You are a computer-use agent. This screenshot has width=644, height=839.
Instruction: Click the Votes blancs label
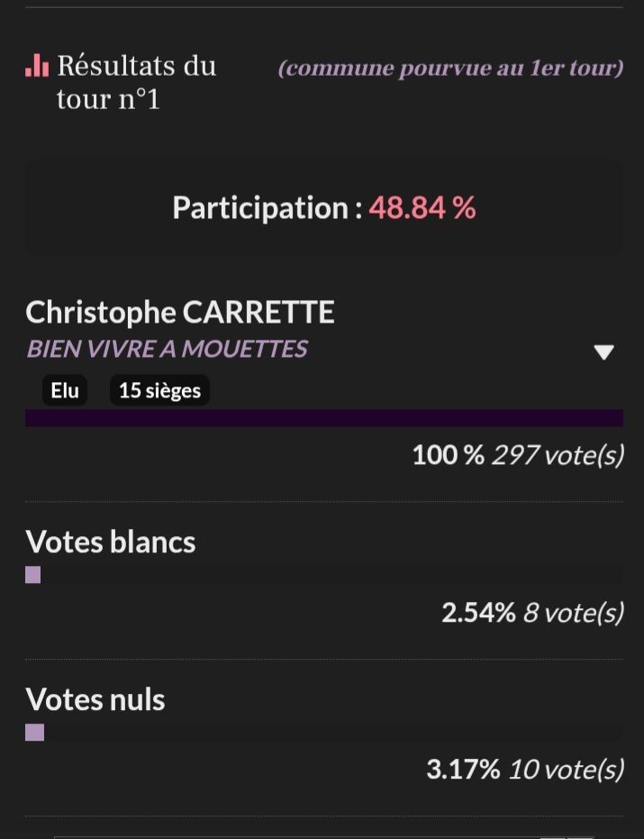[x=111, y=542]
